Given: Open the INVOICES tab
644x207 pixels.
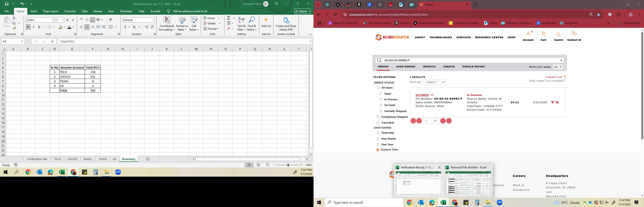Looking at the screenshot, I should [x=429, y=67].
